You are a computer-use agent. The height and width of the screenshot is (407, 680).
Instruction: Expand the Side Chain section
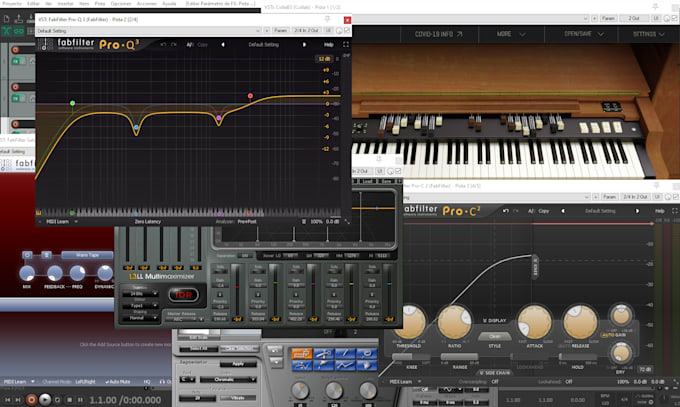(x=495, y=373)
